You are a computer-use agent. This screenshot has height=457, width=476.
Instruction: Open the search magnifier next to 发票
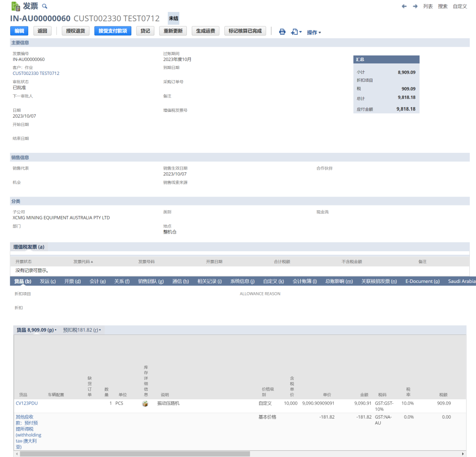(x=45, y=6)
